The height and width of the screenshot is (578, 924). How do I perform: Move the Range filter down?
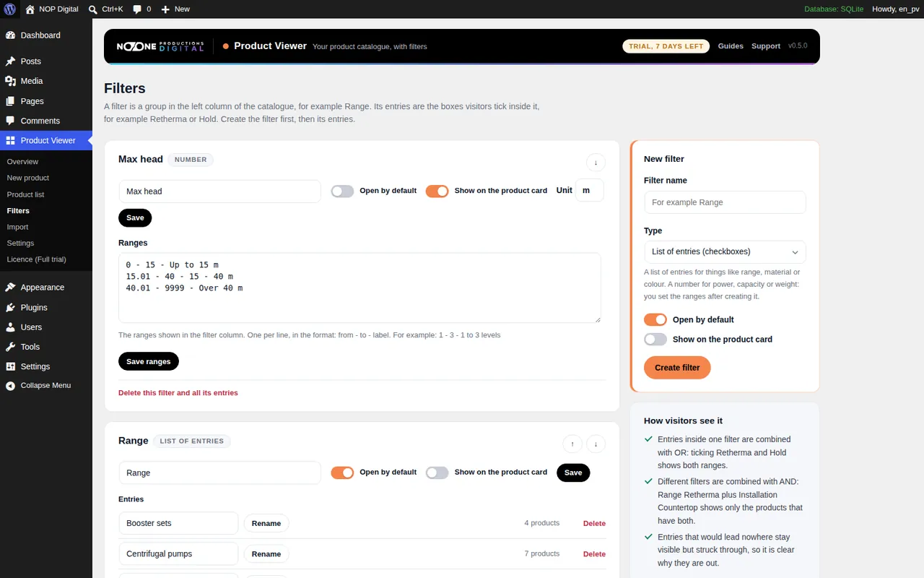596,444
